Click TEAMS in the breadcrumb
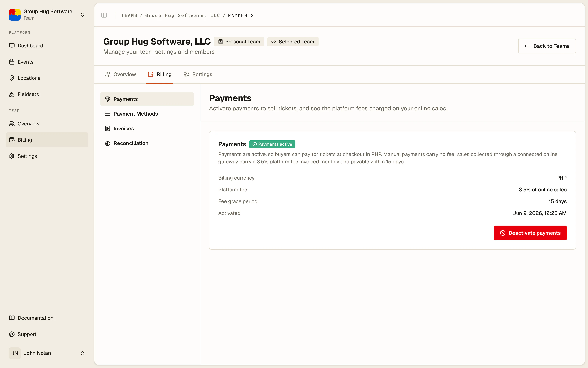Viewport: 588px width, 368px height. [129, 15]
